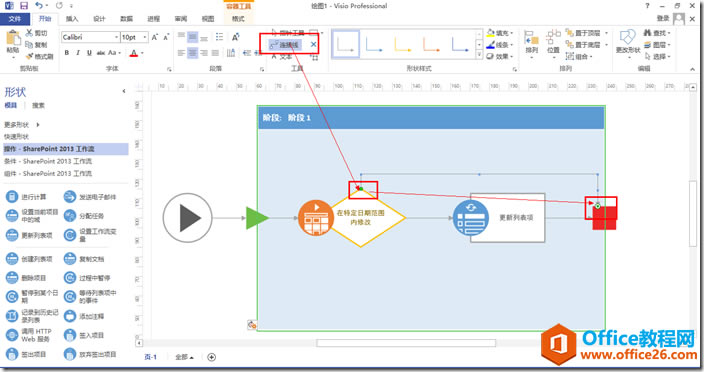Screen dimensions: 704x372
Task: Click the red font color swatch
Action: pyautogui.click(x=134, y=53)
